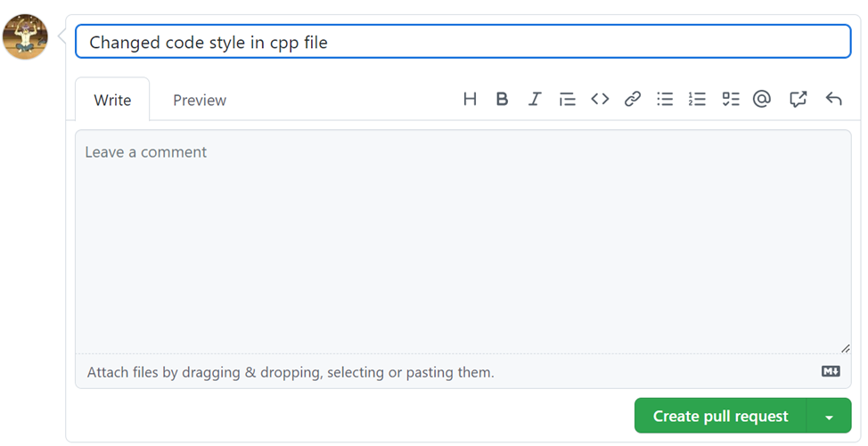Focus the Leave a comment text area
This screenshot has width=868, height=446.
pos(463,240)
